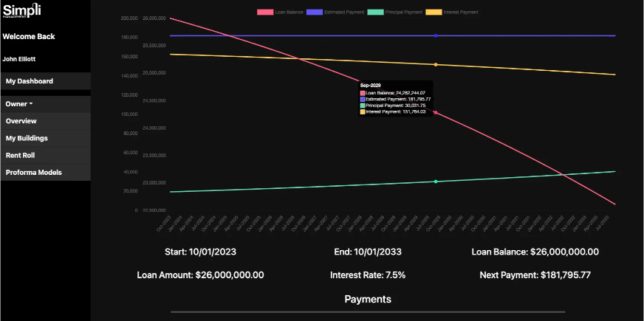644x321 pixels.
Task: Click the 60,000 y-axis label
Action: point(131,153)
